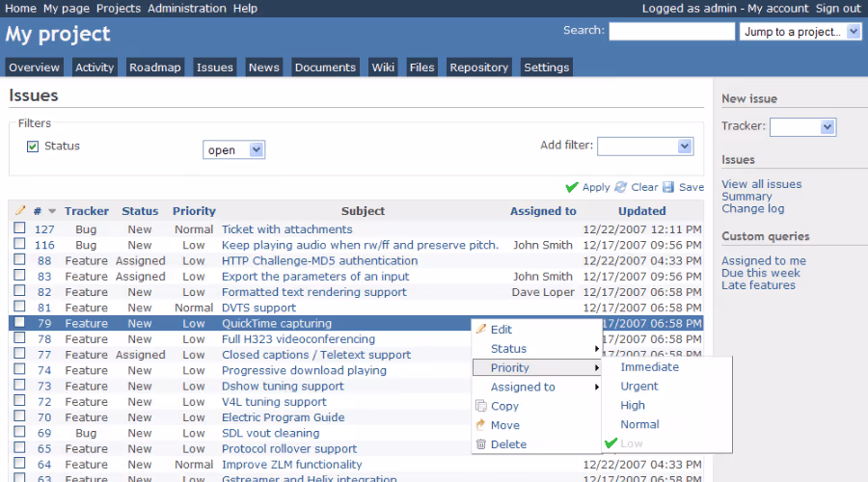The height and width of the screenshot is (482, 868).
Task: Open the project Settings tab
Action: pos(547,67)
